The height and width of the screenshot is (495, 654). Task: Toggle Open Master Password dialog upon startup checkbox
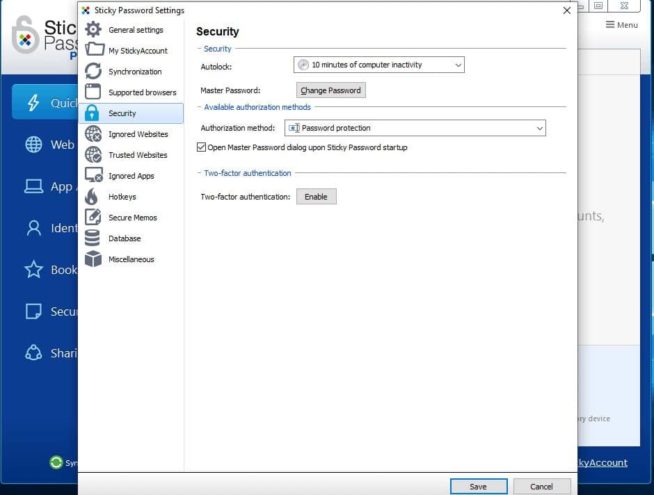coord(201,147)
